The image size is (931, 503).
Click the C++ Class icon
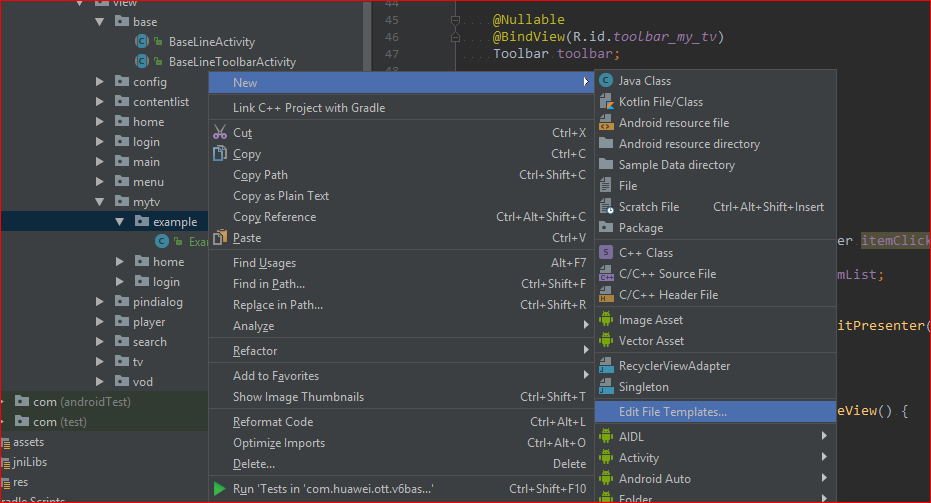pyautogui.click(x=606, y=253)
